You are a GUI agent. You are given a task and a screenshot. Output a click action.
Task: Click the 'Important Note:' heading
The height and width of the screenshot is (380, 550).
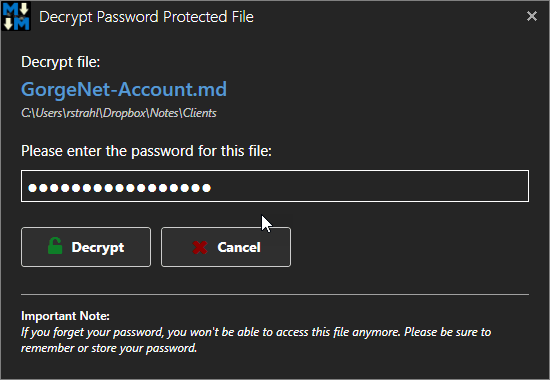coord(65,316)
